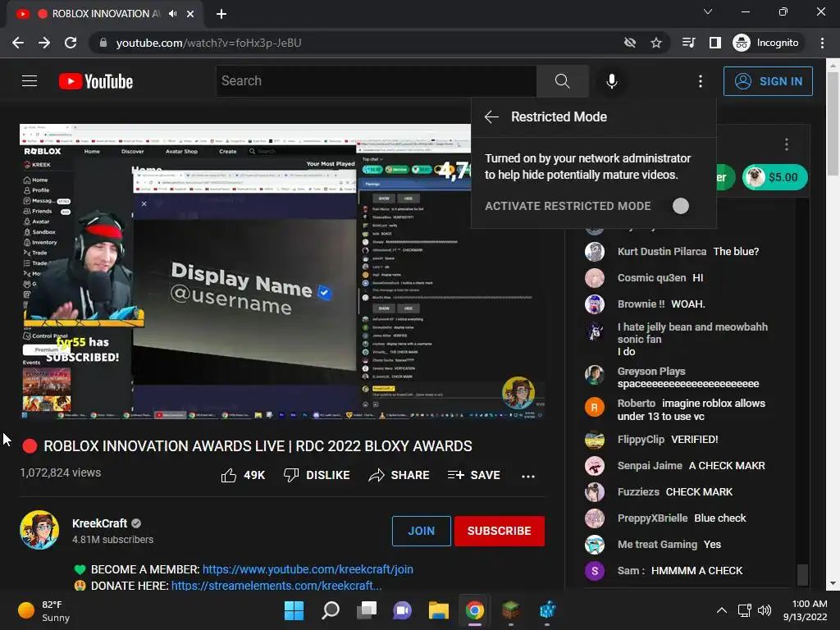This screenshot has height=630, width=840.
Task: Click the Incognito profile indicator
Action: [x=766, y=43]
